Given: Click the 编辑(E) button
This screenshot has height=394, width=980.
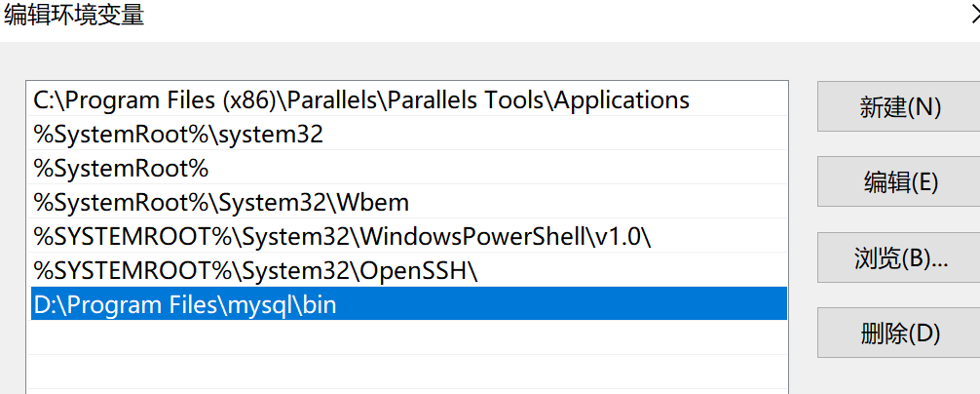Looking at the screenshot, I should (899, 181).
